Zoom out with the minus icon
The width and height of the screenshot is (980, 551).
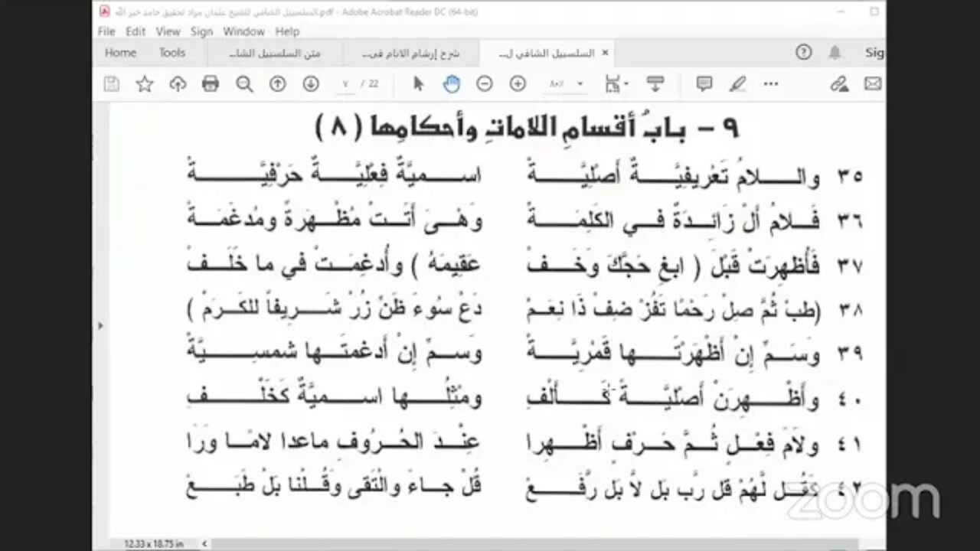485,84
